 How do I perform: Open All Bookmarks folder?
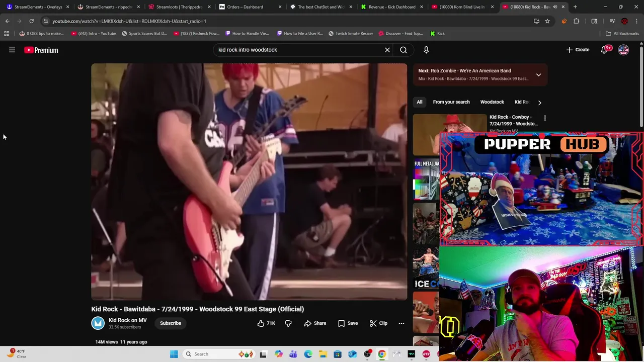[x=622, y=34]
